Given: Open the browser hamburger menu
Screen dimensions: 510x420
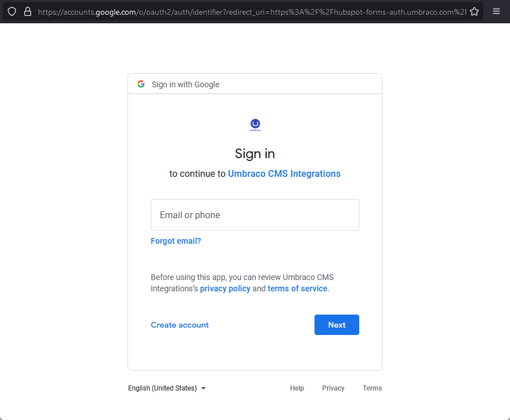Looking at the screenshot, I should [496, 11].
